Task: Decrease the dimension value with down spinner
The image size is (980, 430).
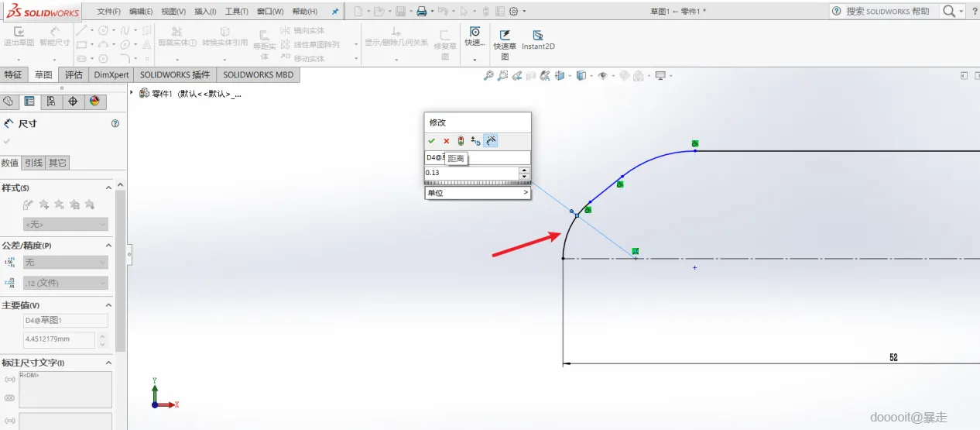Action: click(x=525, y=176)
